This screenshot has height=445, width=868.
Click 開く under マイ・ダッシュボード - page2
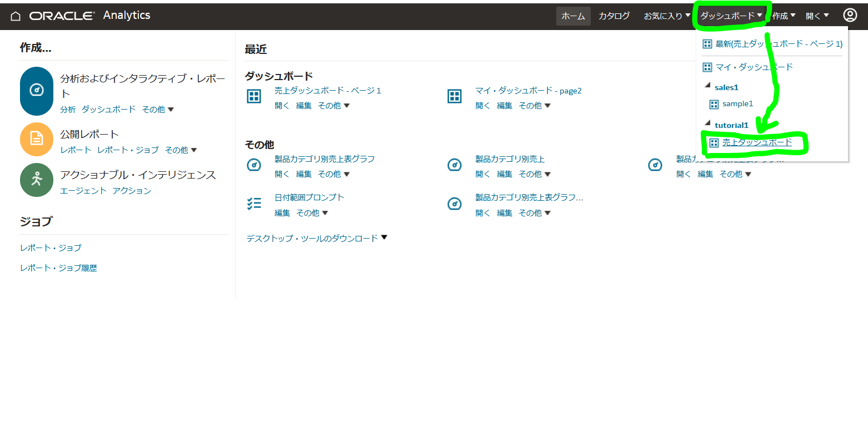point(482,106)
